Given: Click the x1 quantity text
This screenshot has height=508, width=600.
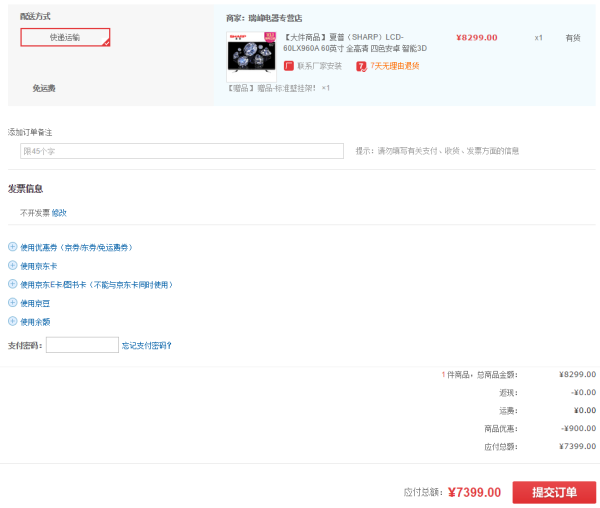Looking at the screenshot, I should (x=538, y=37).
